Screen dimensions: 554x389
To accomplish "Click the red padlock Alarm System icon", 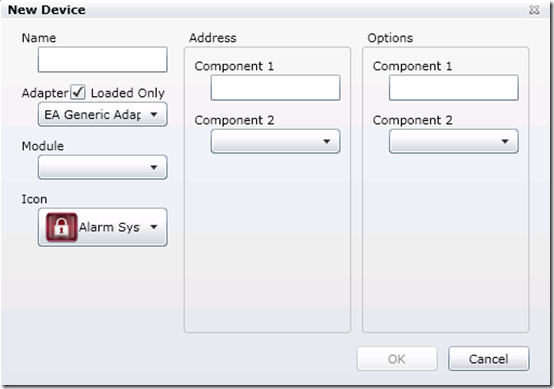I will (x=61, y=227).
